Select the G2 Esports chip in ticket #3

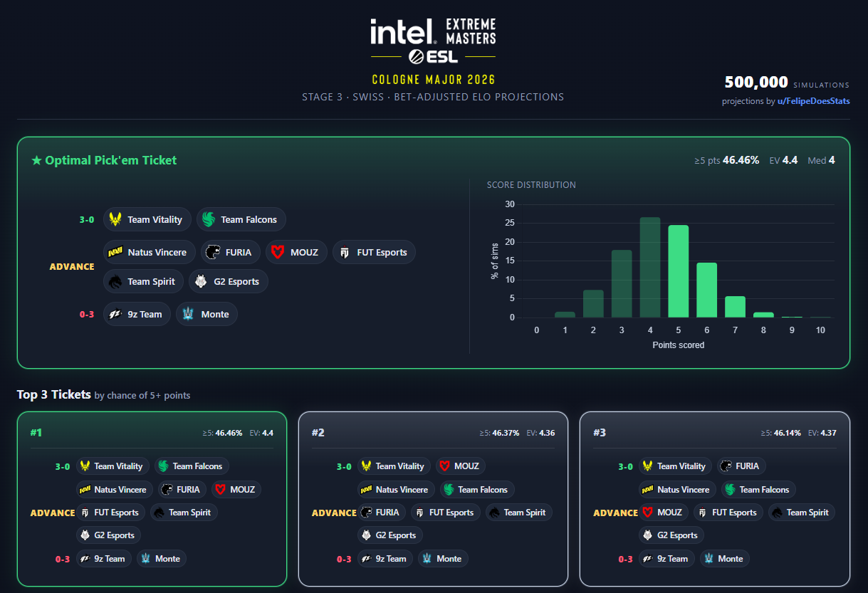point(671,535)
